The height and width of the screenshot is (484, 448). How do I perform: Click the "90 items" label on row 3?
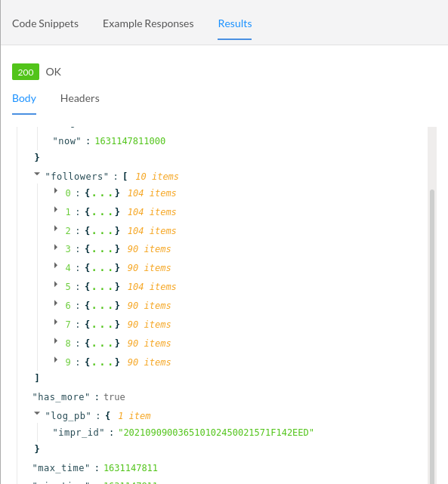click(x=149, y=249)
